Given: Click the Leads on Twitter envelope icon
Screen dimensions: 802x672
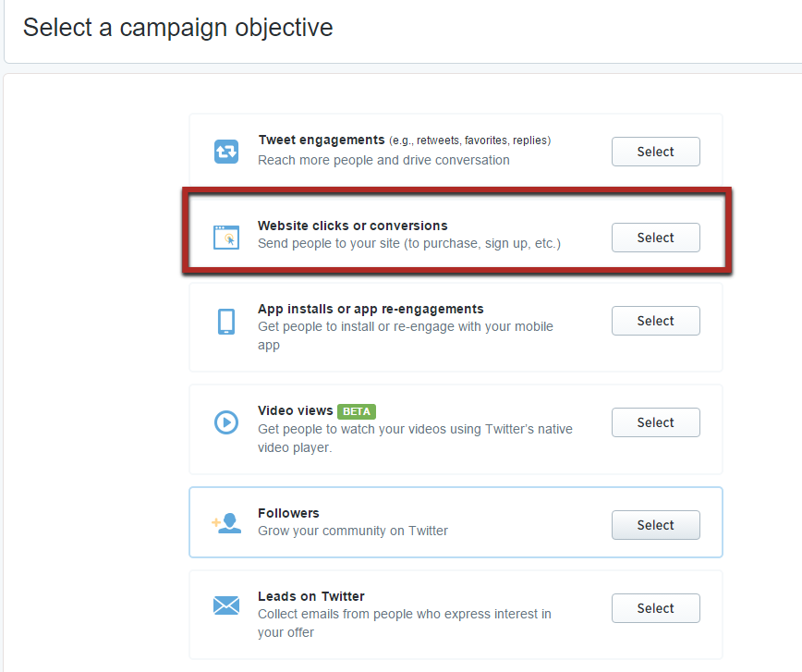Looking at the screenshot, I should [226, 605].
